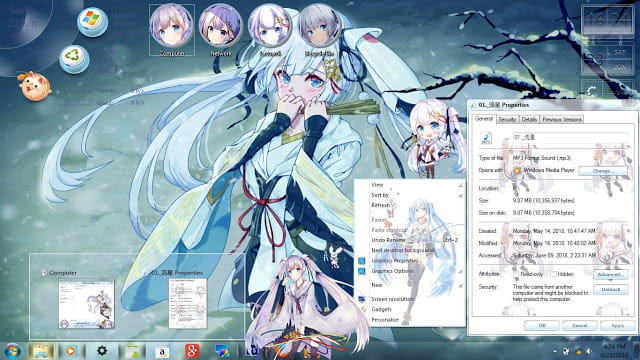Expand the View submenu in the context menu
Image resolution: width=640 pixels, height=360 pixels.
click(x=411, y=185)
